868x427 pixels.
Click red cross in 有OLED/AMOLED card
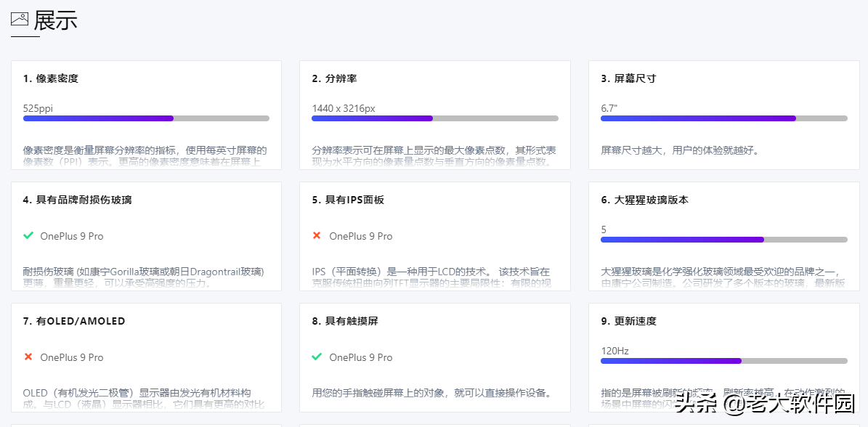point(28,357)
